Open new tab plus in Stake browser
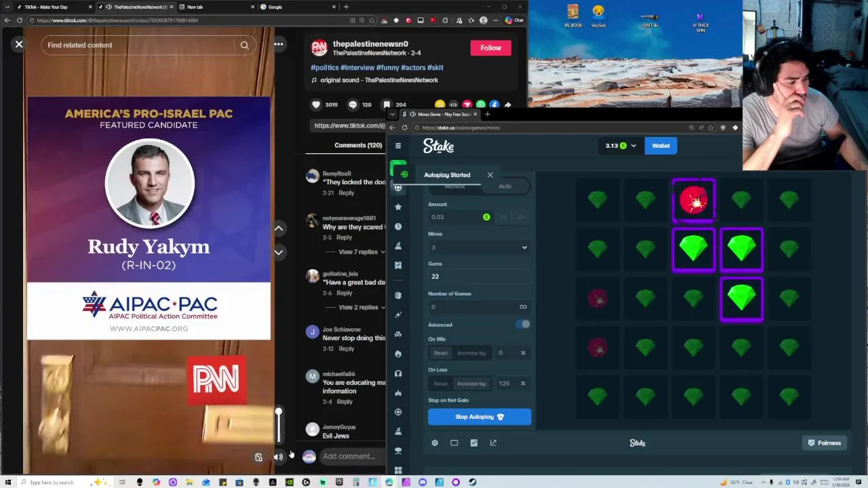Image resolution: width=868 pixels, height=488 pixels. (x=487, y=114)
